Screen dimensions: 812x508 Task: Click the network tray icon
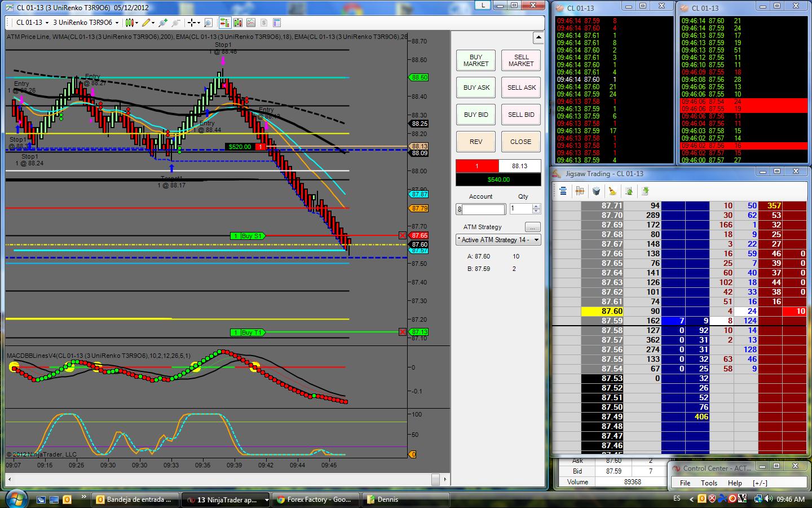coord(758,499)
